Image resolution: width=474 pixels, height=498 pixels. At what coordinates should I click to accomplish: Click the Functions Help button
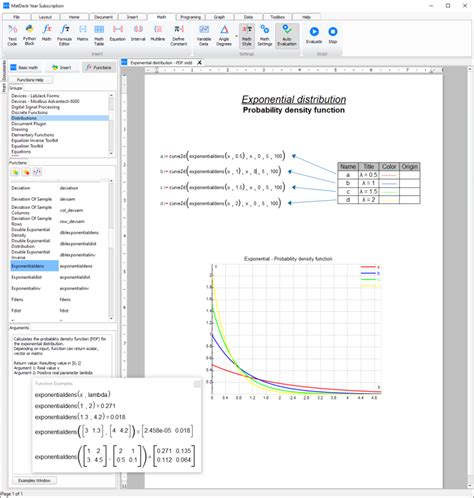tap(30, 80)
